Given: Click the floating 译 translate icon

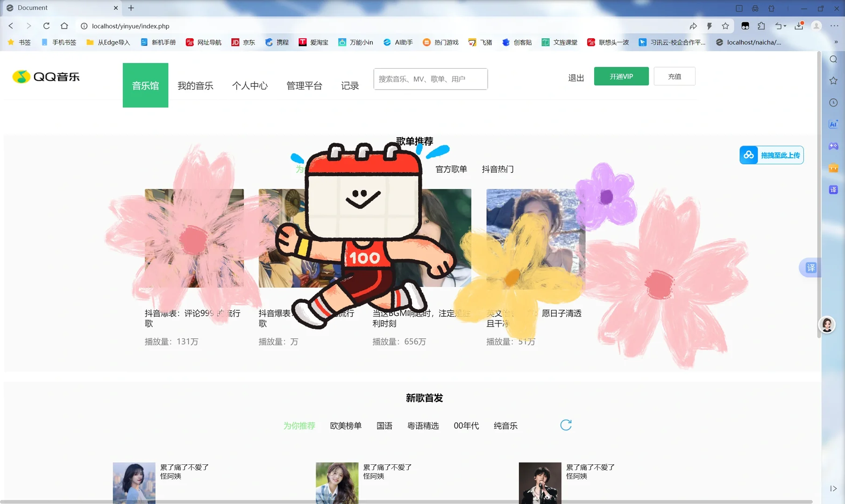Looking at the screenshot, I should (811, 267).
